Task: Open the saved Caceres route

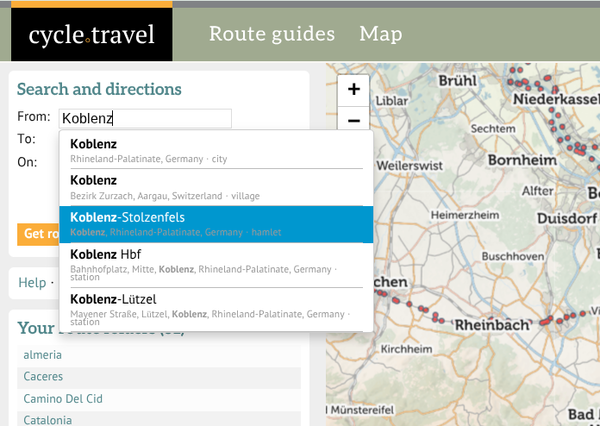Action: pos(43,377)
